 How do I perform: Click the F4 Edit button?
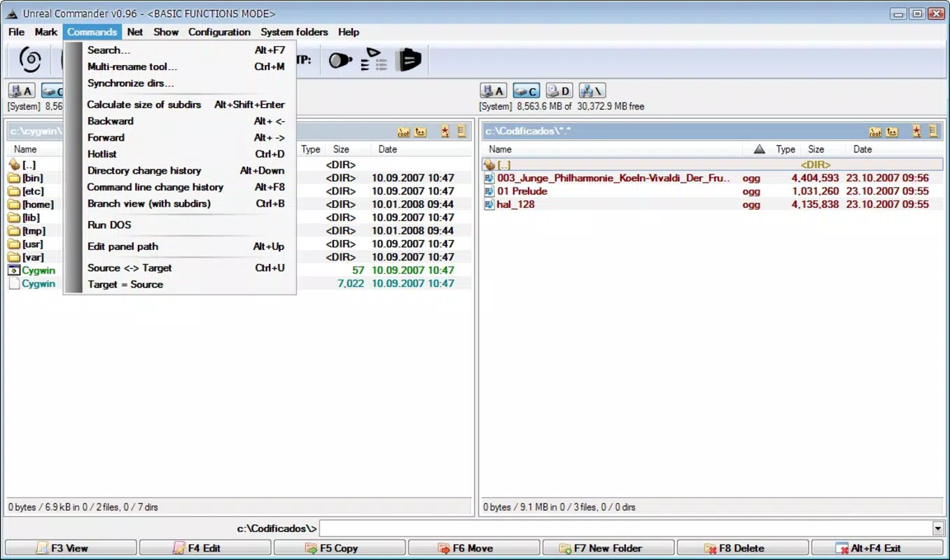205,548
